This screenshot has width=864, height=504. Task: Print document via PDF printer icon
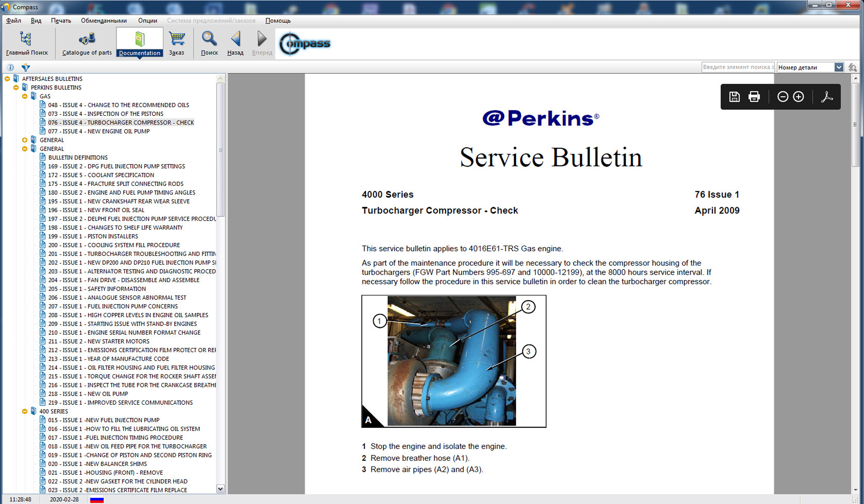(x=754, y=97)
